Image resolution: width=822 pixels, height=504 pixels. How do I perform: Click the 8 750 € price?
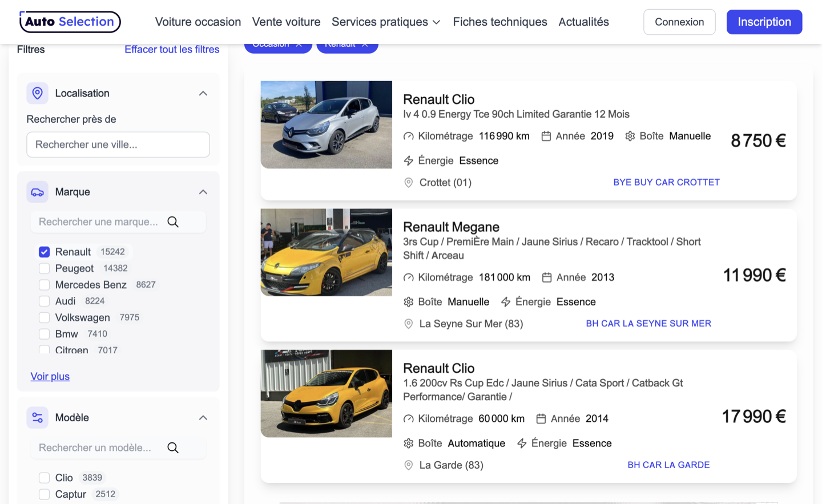pos(758,140)
